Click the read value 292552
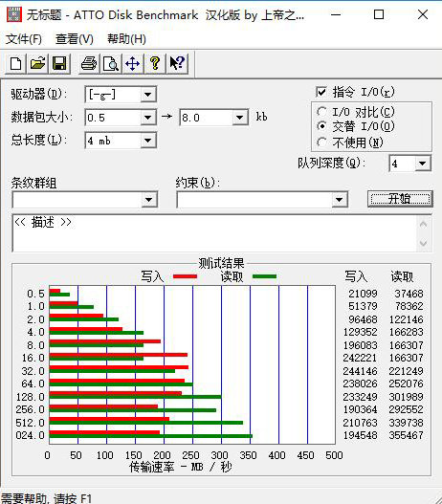Screen dimensions: 442x504 [x=407, y=409]
